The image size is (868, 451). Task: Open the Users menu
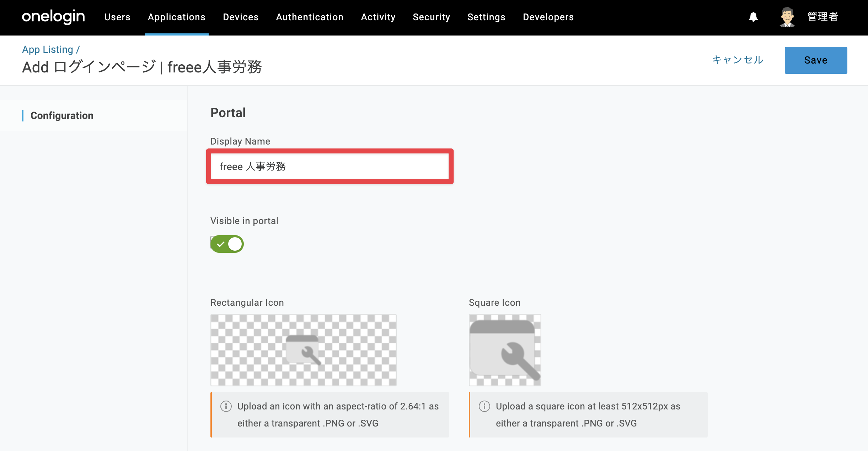point(117,17)
